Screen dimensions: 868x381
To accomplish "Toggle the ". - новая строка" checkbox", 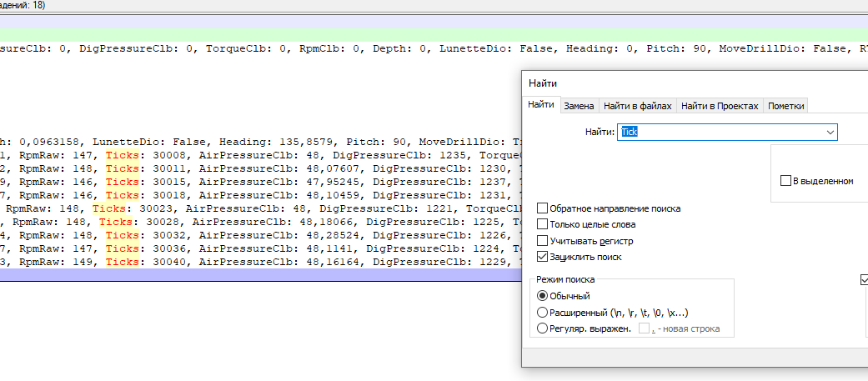I will click(644, 328).
